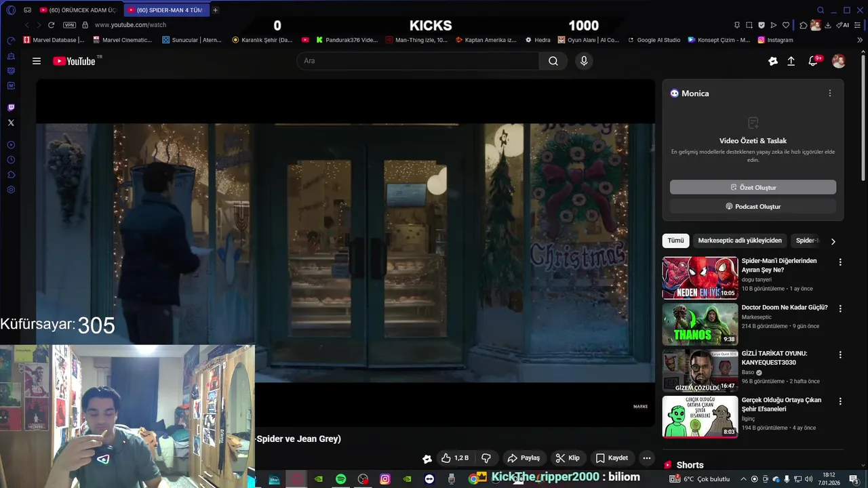Reload the page with refresh icon

tap(51, 25)
